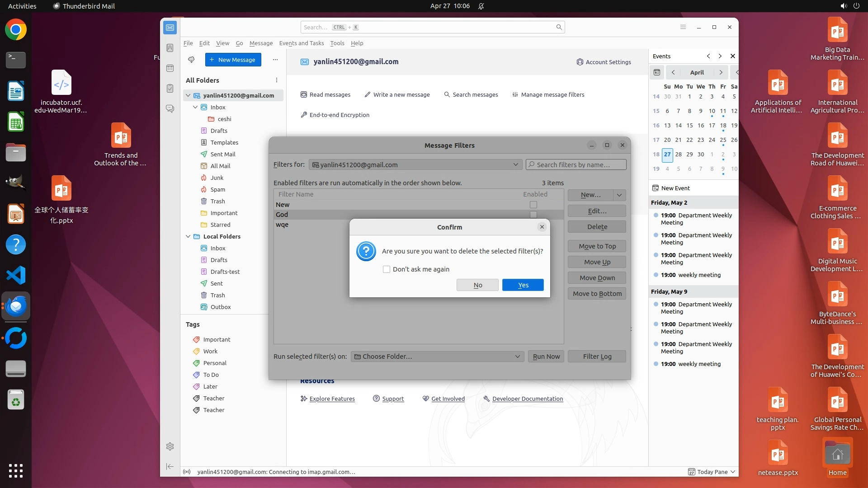Click No in Confirm dialog
This screenshot has width=868, height=488.
point(477,285)
